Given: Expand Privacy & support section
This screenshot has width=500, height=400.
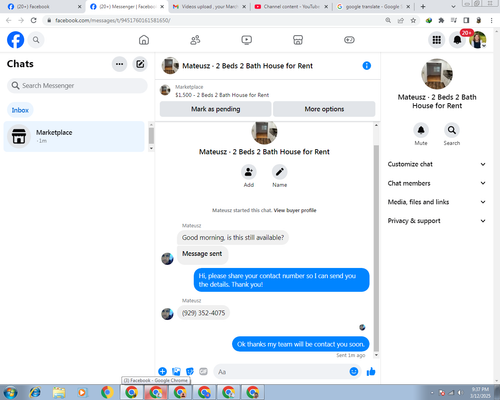Looking at the screenshot, I should coord(437,221).
